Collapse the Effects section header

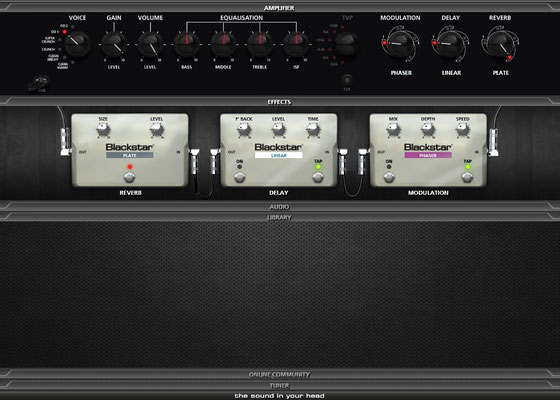(280, 102)
